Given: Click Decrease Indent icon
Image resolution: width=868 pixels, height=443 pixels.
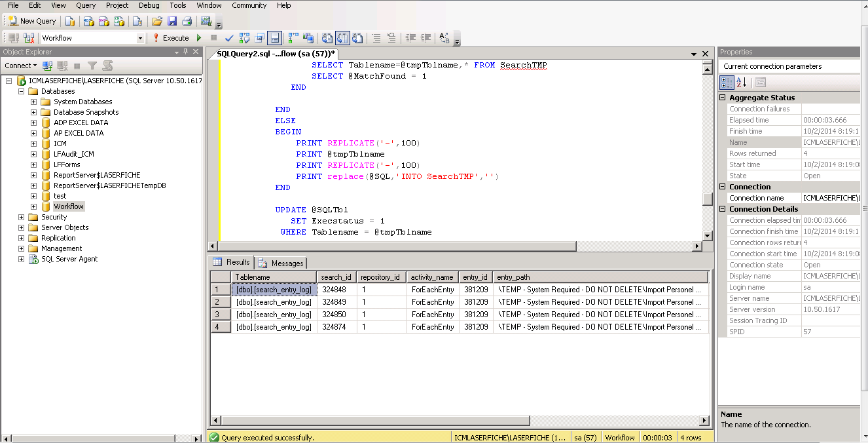Looking at the screenshot, I should [x=411, y=38].
